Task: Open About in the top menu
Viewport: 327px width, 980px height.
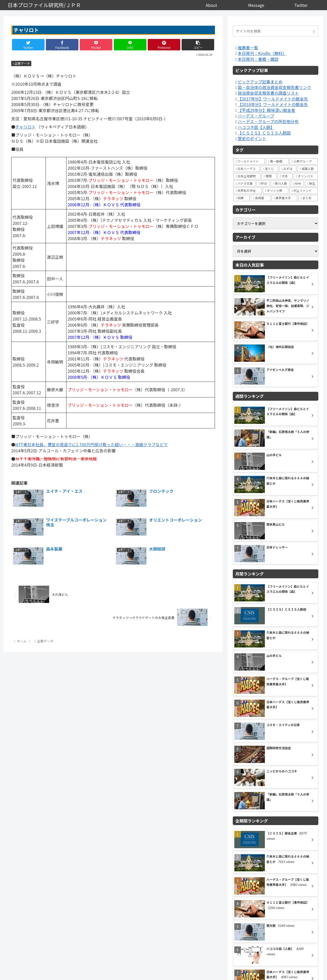Action: (211, 5)
